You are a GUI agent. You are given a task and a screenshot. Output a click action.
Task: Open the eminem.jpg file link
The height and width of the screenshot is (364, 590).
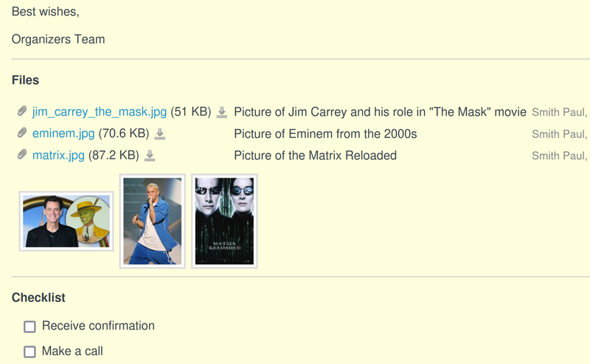pos(63,133)
